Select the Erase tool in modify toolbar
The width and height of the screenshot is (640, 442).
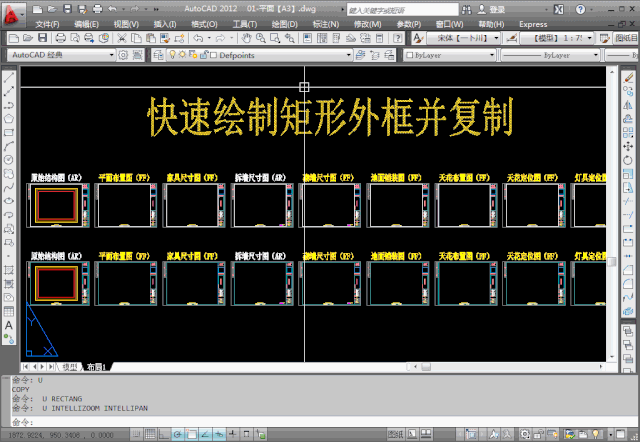[628, 77]
